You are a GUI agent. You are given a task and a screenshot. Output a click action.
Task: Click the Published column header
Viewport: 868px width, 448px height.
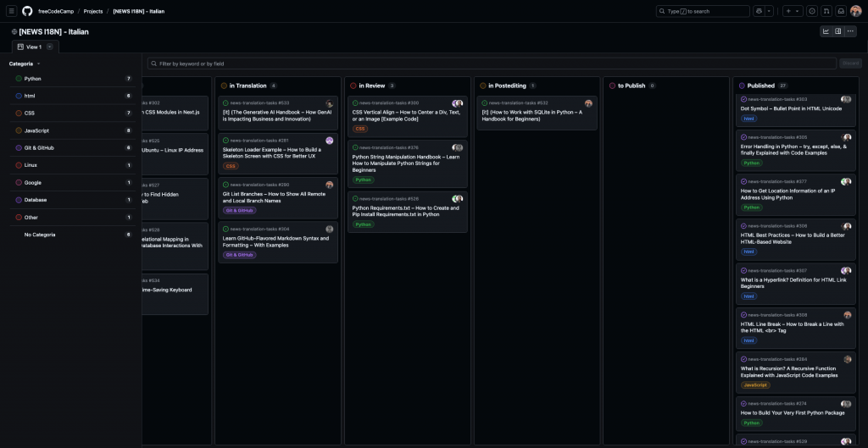tap(760, 86)
